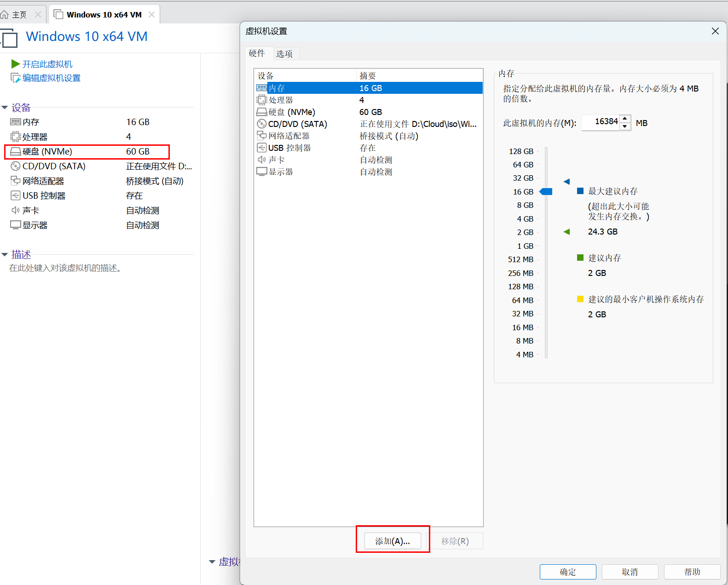Click the 128 GB mark on the memory scale
Viewport: 728px width, 585px height.
[x=521, y=151]
